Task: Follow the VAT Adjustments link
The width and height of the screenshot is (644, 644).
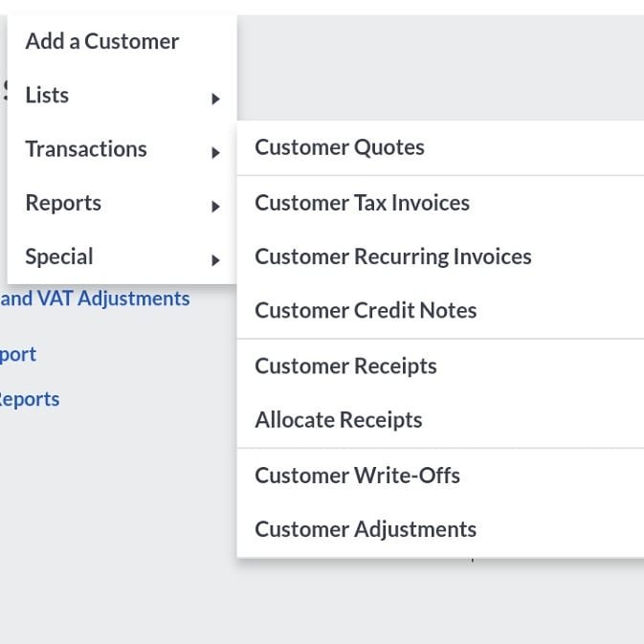Action: [x=95, y=299]
